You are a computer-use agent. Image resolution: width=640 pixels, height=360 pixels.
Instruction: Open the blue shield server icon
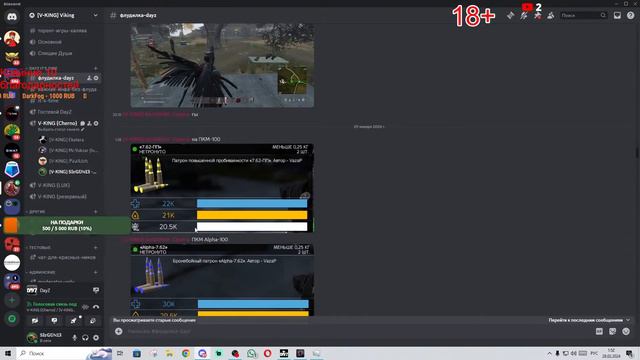point(12,169)
